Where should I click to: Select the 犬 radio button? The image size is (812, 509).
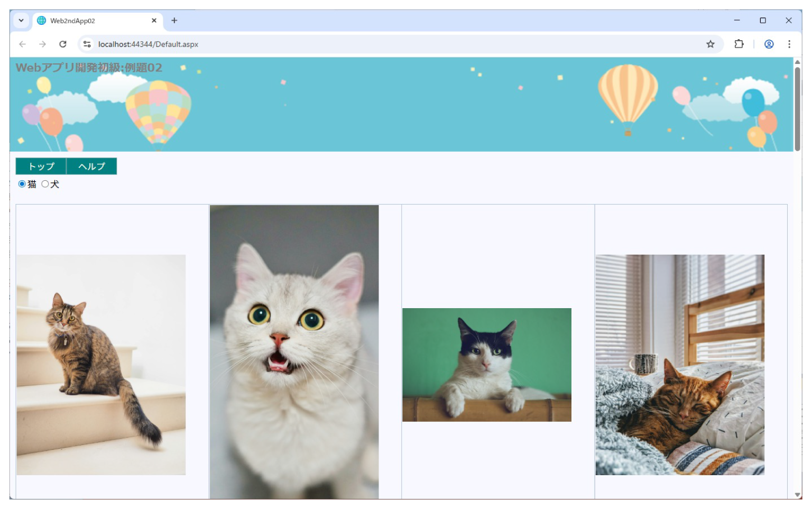pos(45,184)
